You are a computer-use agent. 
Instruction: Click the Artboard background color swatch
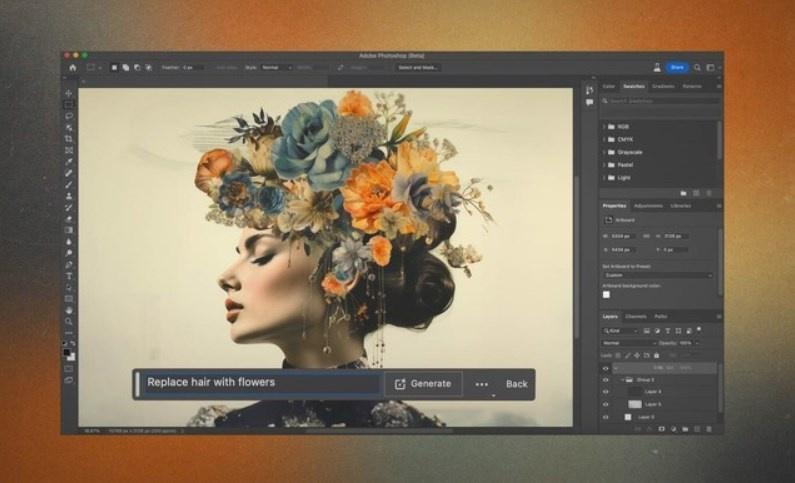[606, 295]
